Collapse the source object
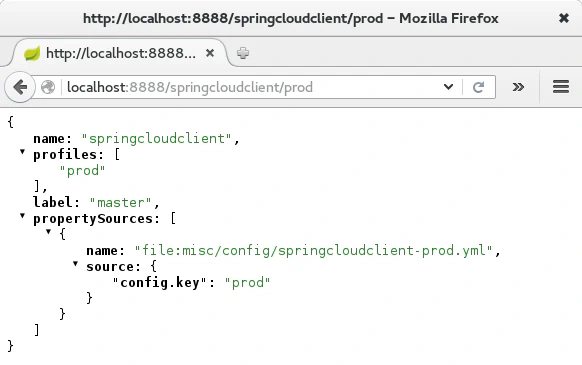Image resolution: width=582 pixels, height=365 pixels. click(x=75, y=264)
